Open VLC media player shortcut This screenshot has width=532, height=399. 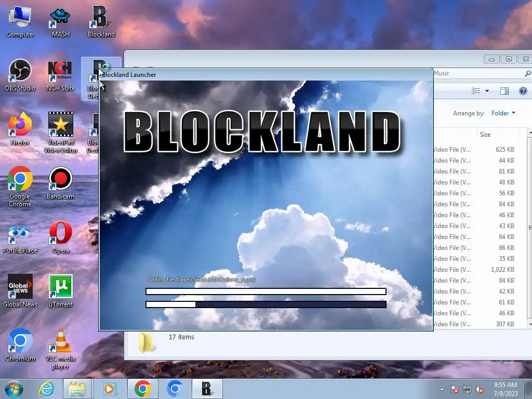point(60,349)
